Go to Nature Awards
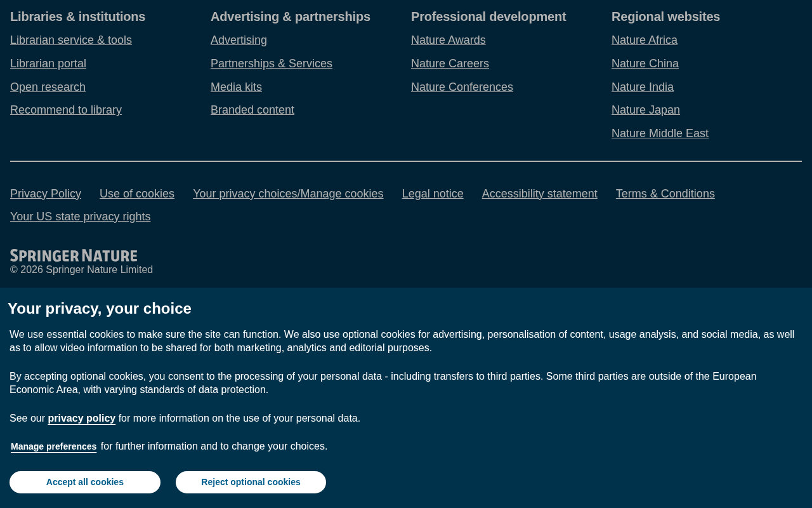The height and width of the screenshot is (508, 812). (x=449, y=40)
